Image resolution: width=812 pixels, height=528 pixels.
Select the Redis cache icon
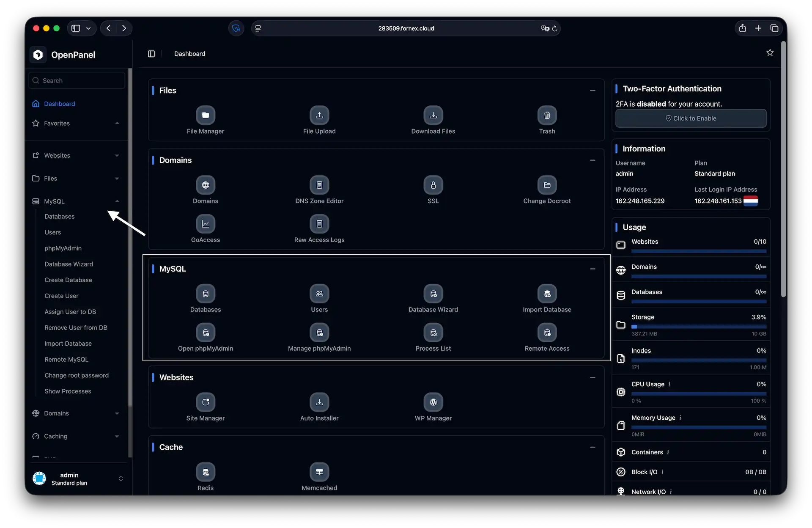coord(206,472)
